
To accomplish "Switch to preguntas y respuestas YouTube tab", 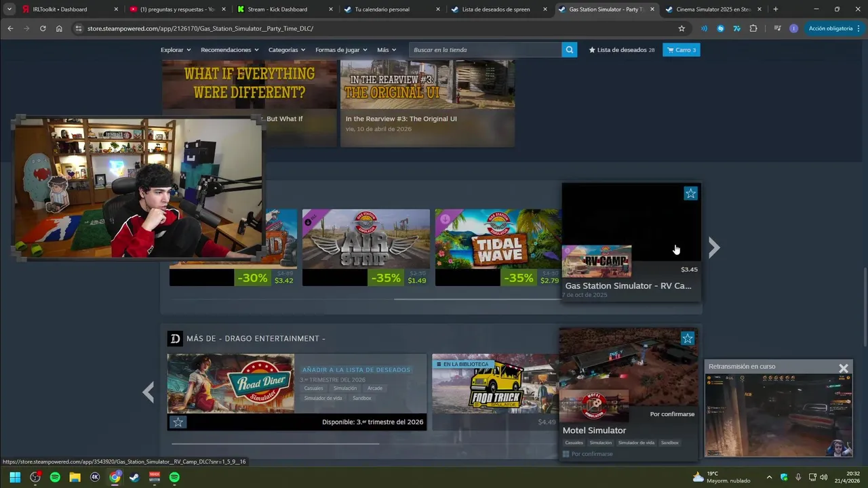I will coord(176,9).
